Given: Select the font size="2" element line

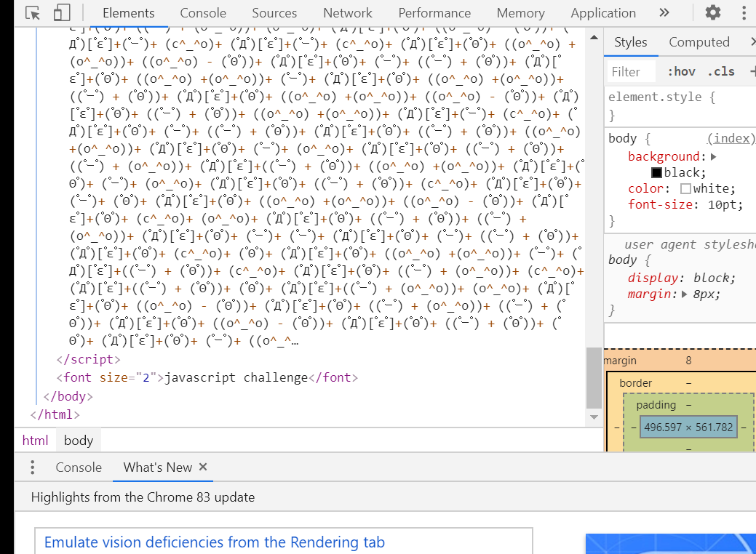Looking at the screenshot, I should (207, 377).
